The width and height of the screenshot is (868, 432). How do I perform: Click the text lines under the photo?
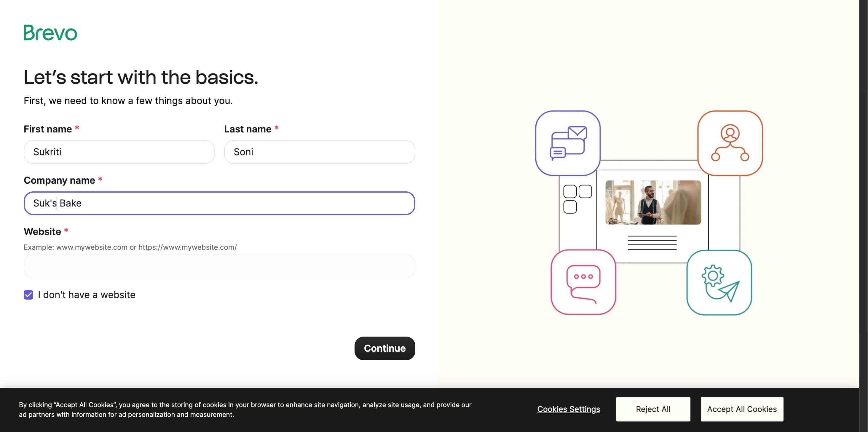click(652, 243)
